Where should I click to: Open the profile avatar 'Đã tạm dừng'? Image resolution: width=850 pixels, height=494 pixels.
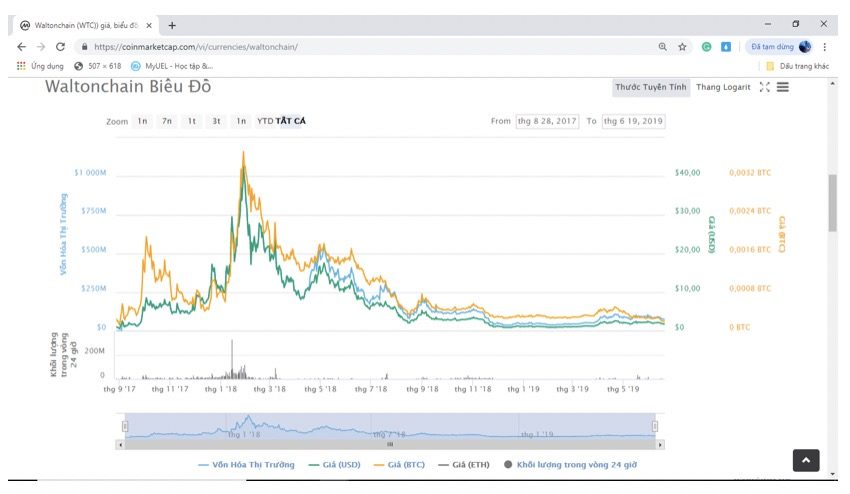[x=780, y=47]
